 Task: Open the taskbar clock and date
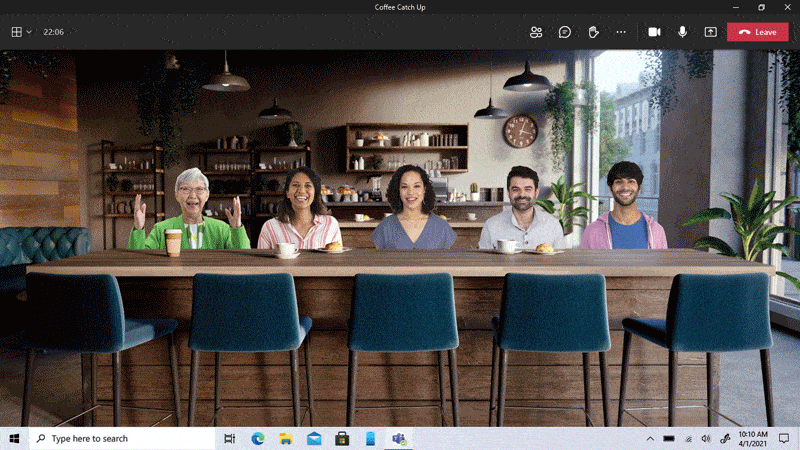[753, 439]
